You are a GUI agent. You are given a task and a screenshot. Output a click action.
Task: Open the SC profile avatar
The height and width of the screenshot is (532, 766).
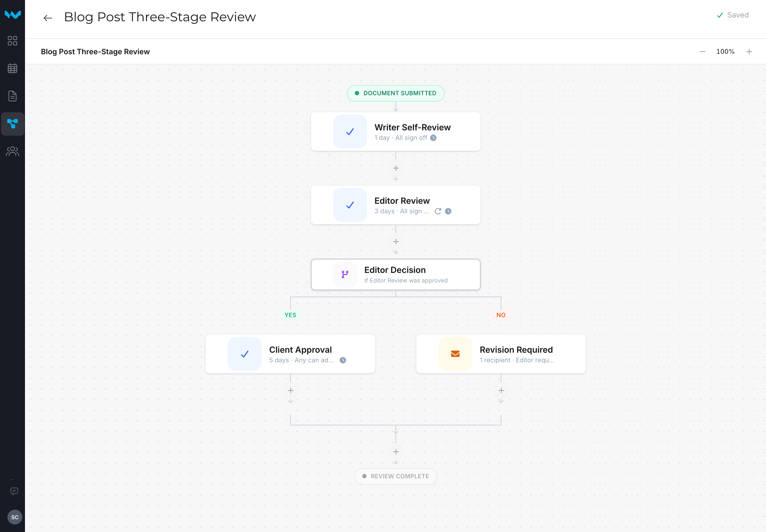(15, 517)
